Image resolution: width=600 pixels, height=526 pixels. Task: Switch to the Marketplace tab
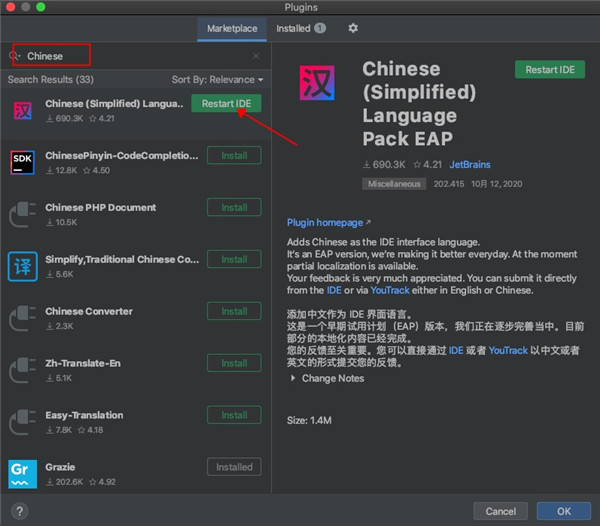232,29
